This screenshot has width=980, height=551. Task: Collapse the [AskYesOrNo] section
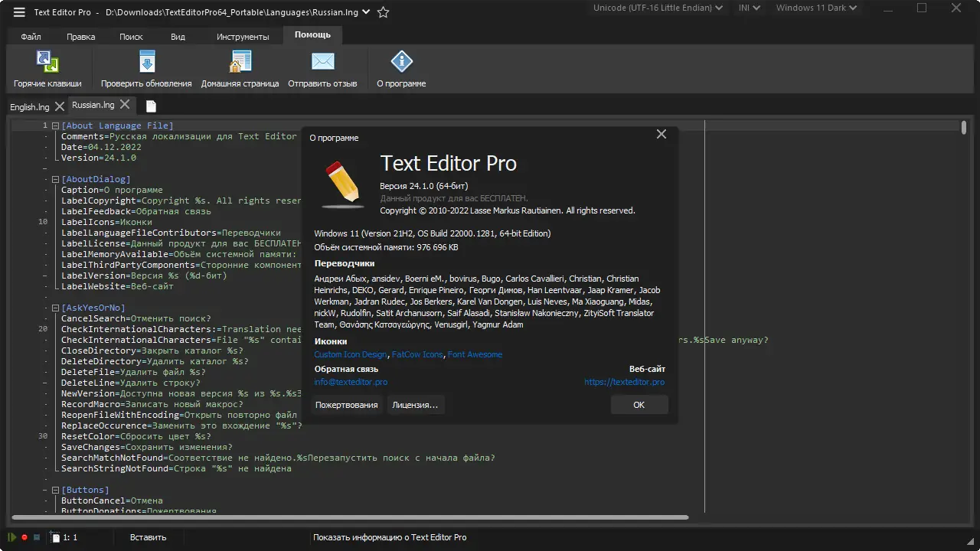[x=55, y=308]
